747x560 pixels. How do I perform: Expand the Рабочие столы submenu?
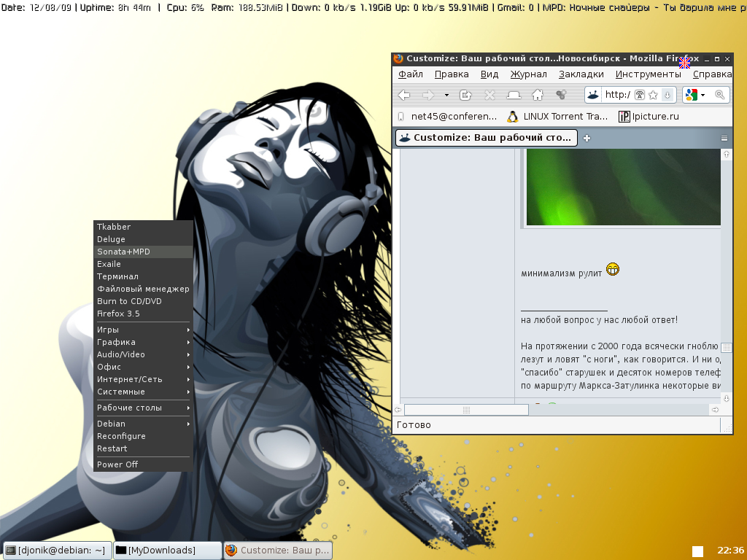click(143, 408)
